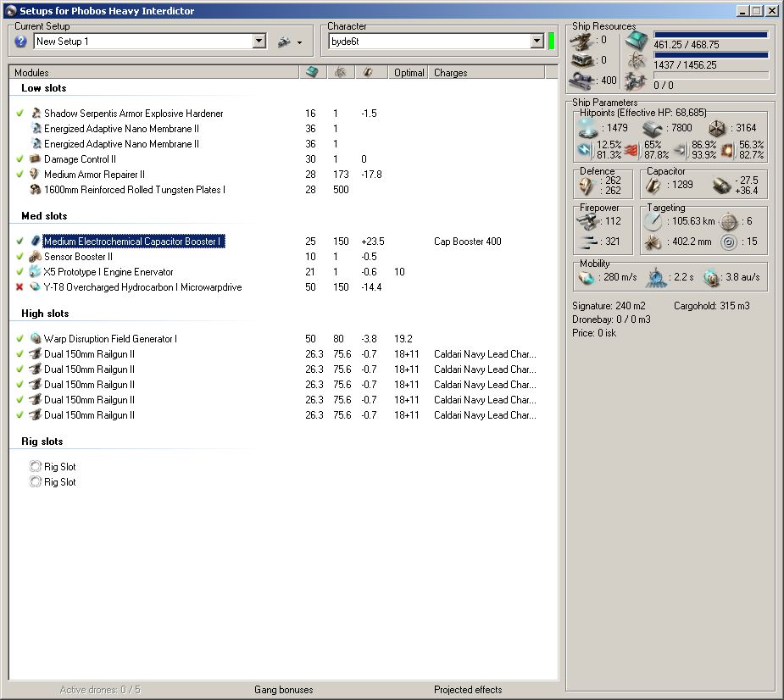784x700 pixels.
Task: Click the calibration icon showing 400
Action: coord(582,80)
